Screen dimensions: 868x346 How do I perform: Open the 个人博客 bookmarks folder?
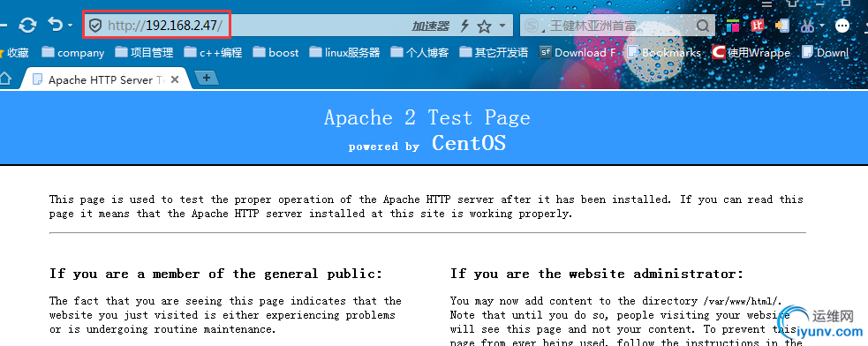pos(419,53)
